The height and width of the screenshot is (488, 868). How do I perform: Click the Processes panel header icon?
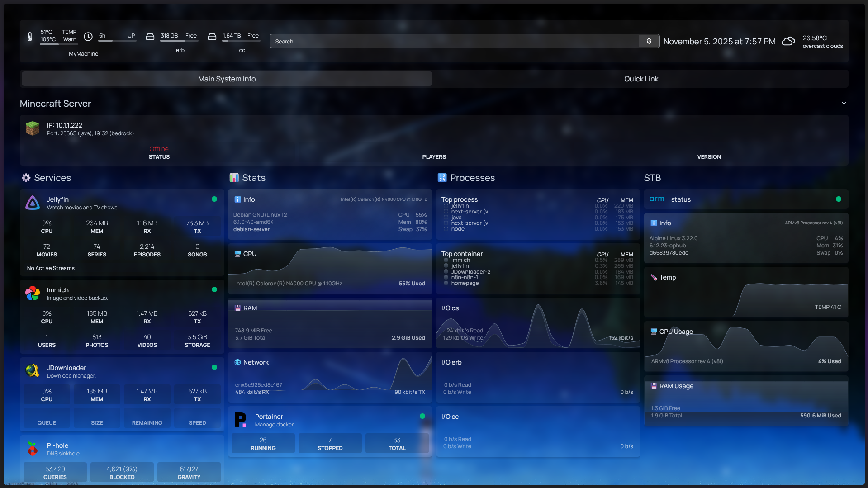442,178
